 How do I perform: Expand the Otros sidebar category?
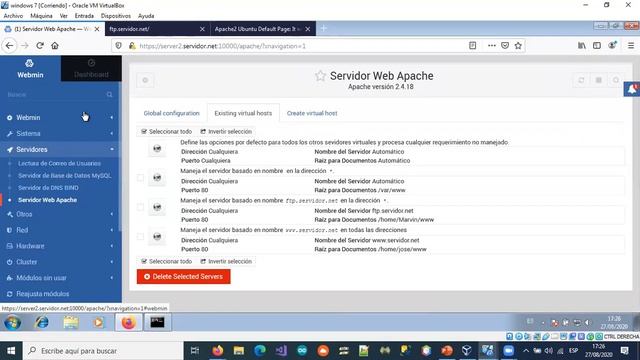coord(60,214)
